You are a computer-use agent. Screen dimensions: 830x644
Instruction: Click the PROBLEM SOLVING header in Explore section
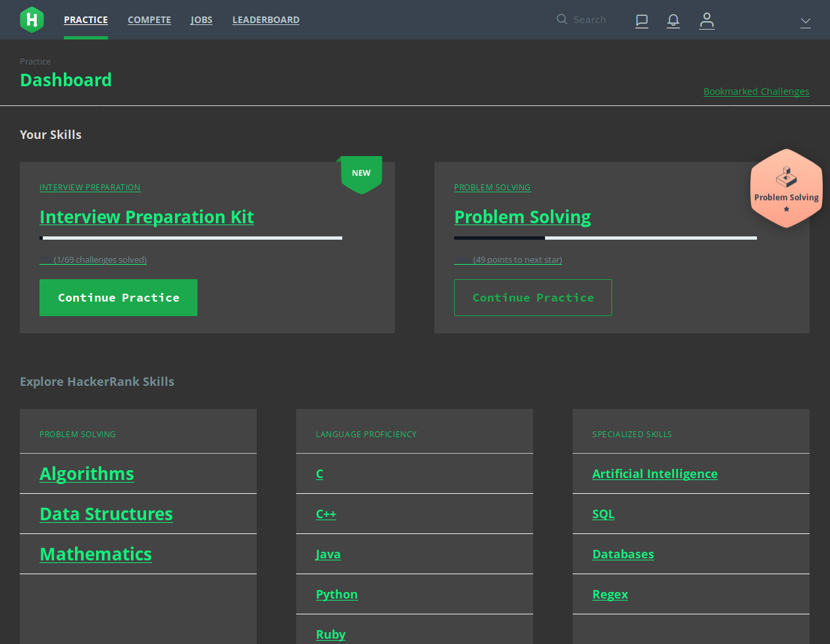click(x=78, y=434)
